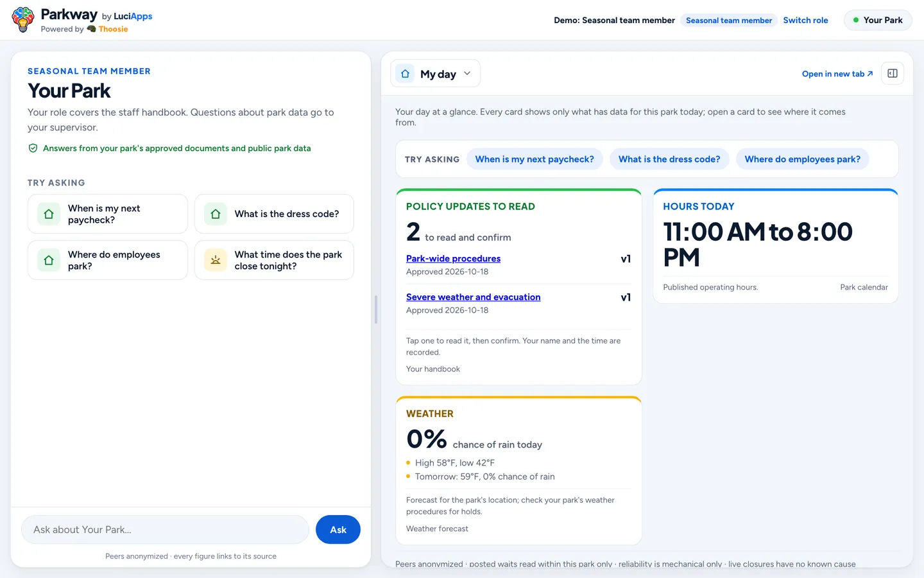This screenshot has height=578, width=924.
Task: Click green shield check icon
Action: (33, 148)
